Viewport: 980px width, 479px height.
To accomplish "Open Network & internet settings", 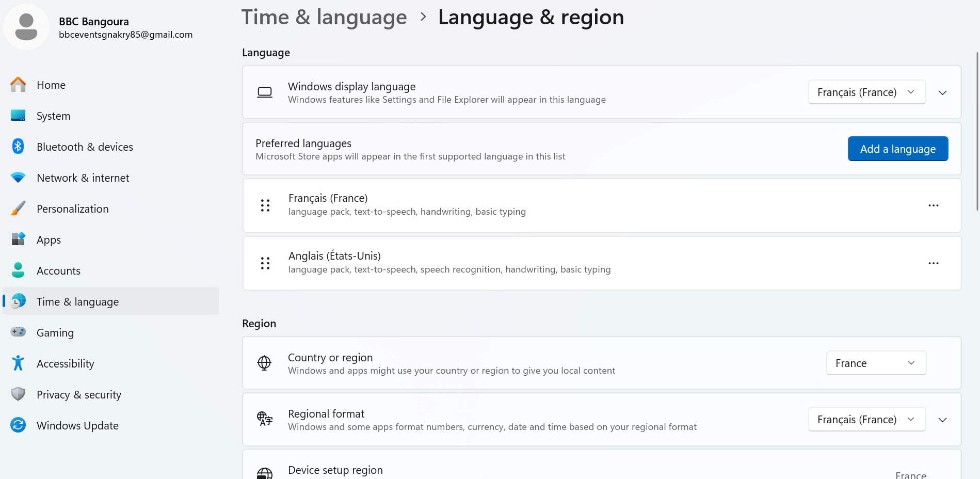I will point(110,178).
